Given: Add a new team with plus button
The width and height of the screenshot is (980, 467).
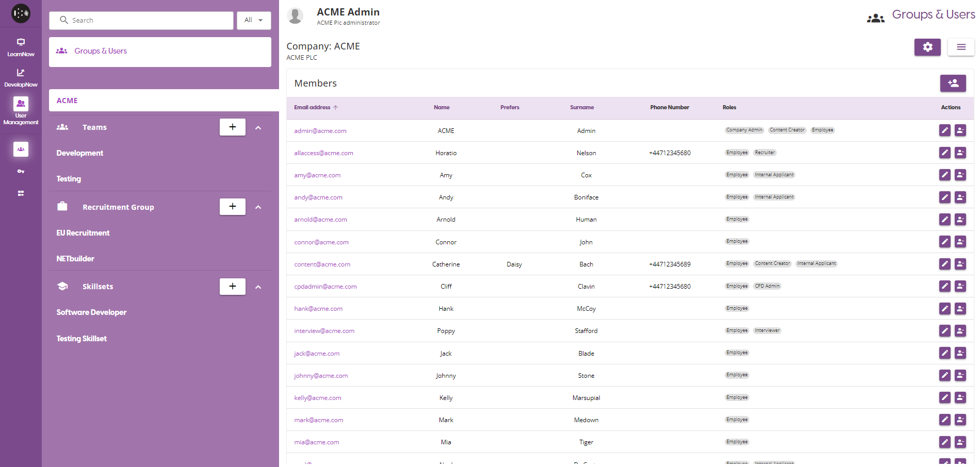Looking at the screenshot, I should point(233,127).
